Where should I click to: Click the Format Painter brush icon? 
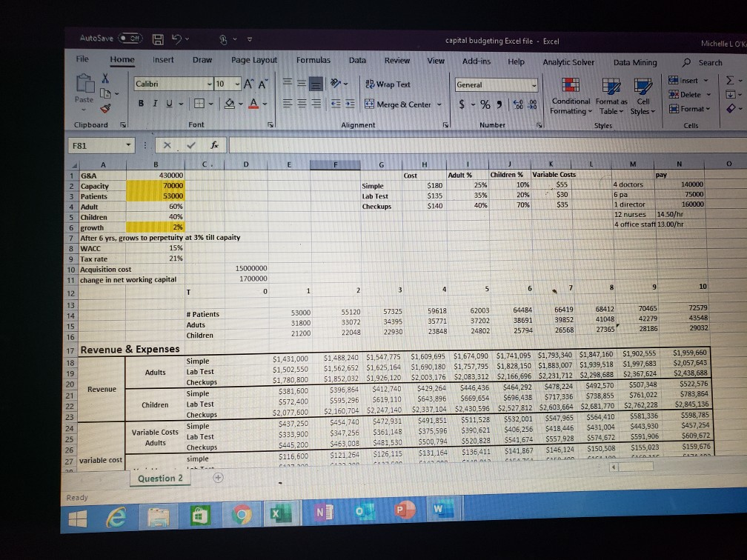pos(105,109)
